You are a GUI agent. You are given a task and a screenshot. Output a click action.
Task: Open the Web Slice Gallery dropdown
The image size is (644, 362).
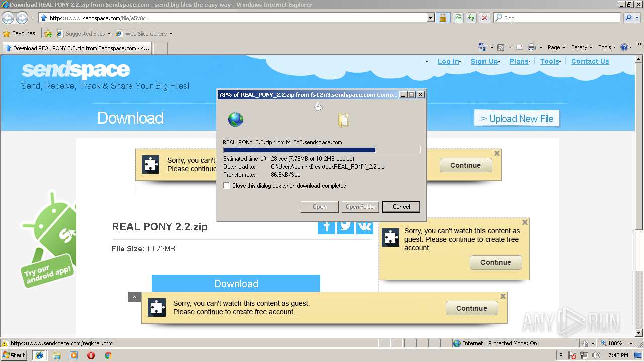point(171,34)
